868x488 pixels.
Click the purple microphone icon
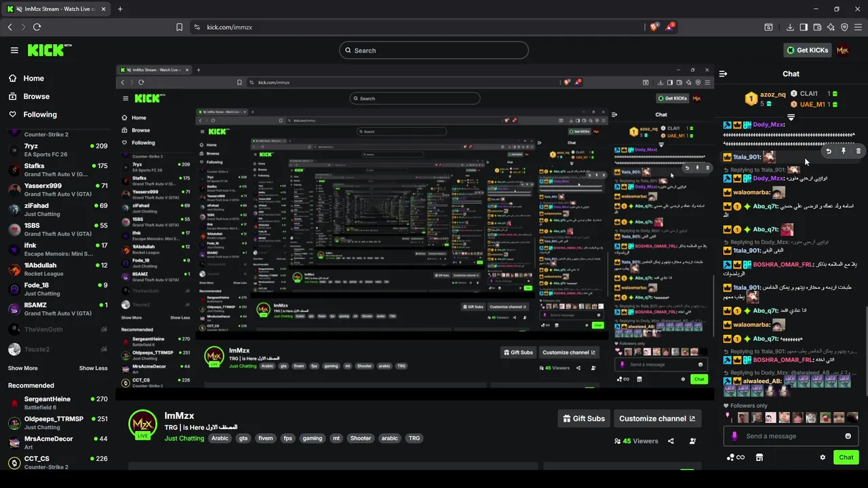pos(734,436)
